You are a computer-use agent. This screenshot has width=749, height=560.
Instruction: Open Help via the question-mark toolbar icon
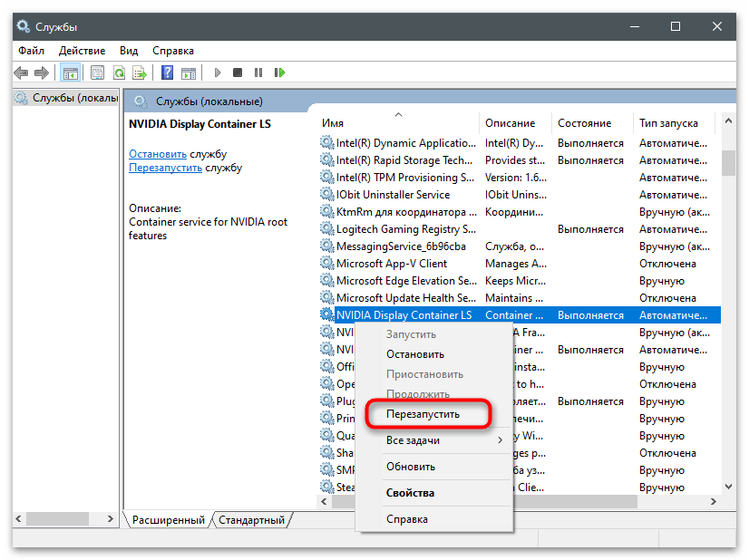tap(167, 72)
